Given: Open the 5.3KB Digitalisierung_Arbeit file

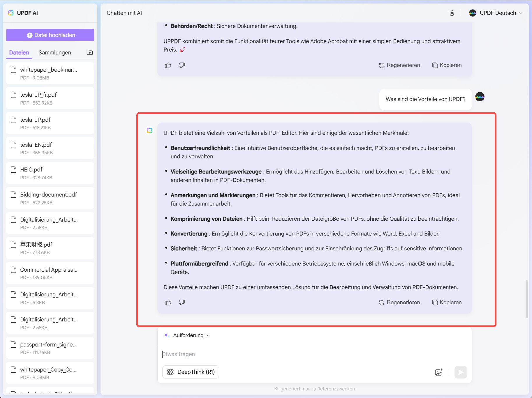Looking at the screenshot, I should click(50, 298).
